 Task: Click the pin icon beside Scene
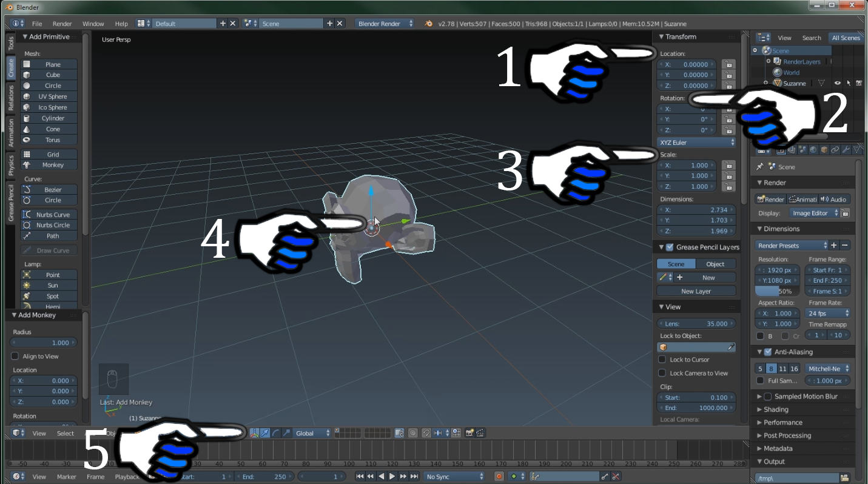pyautogui.click(x=760, y=167)
